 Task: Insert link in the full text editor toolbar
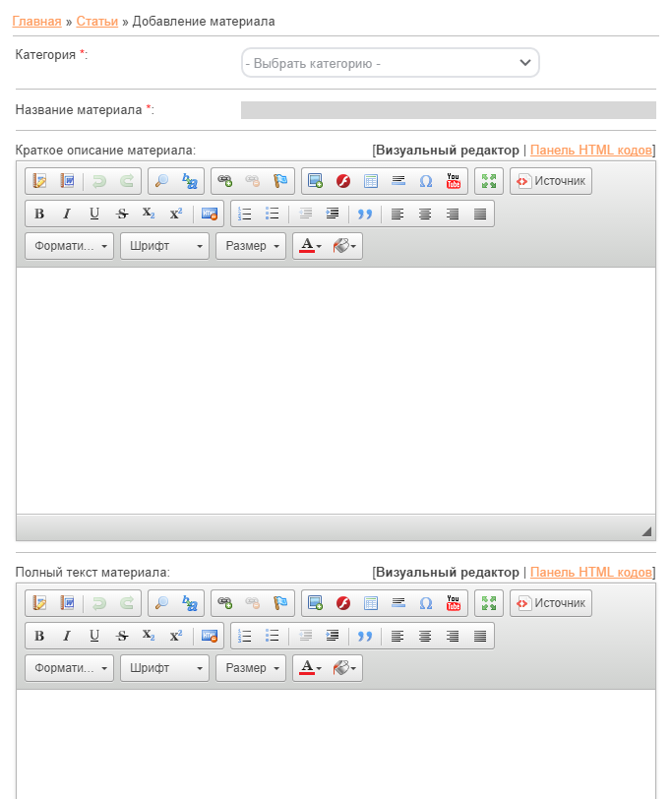[225, 603]
